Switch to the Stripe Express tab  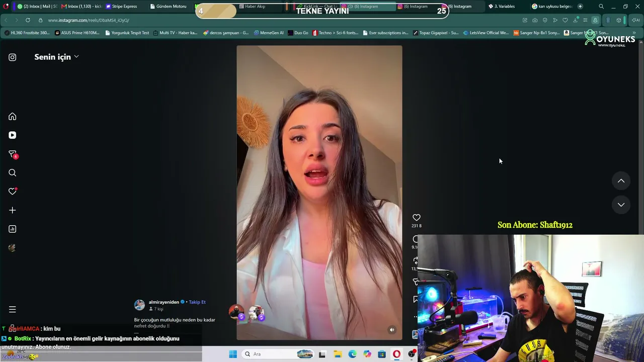(x=122, y=7)
